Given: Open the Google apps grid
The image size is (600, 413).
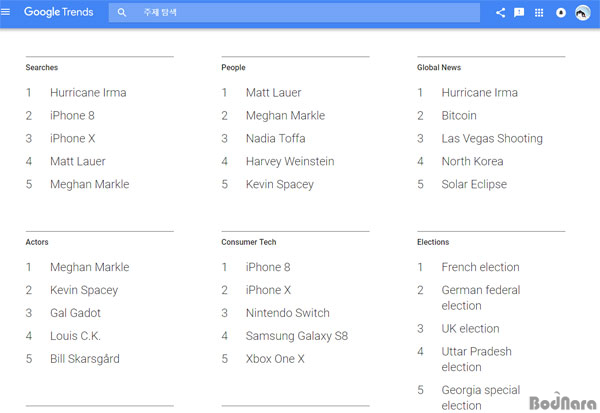Looking at the screenshot, I should [x=539, y=13].
